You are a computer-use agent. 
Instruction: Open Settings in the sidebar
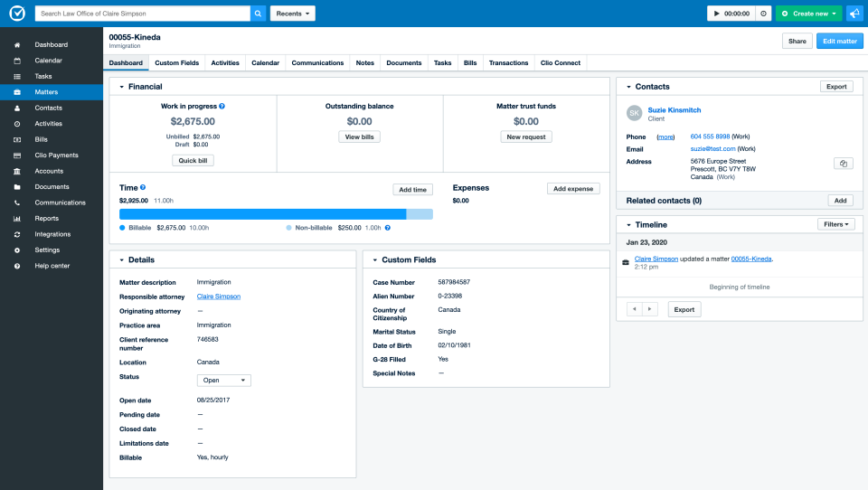coord(52,250)
